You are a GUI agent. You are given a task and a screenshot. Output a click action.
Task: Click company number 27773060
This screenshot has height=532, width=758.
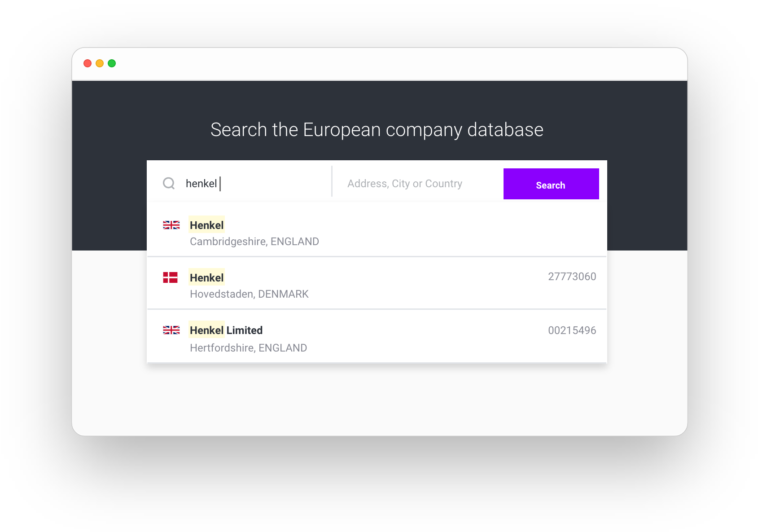[572, 277]
